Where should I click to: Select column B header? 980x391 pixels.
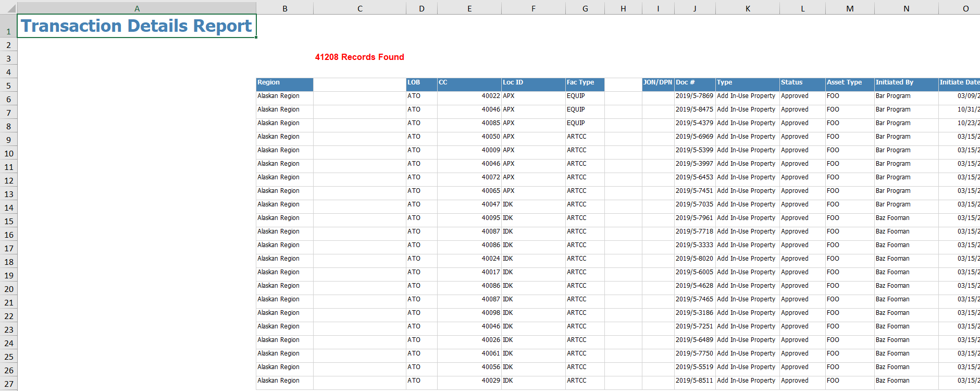click(x=285, y=8)
